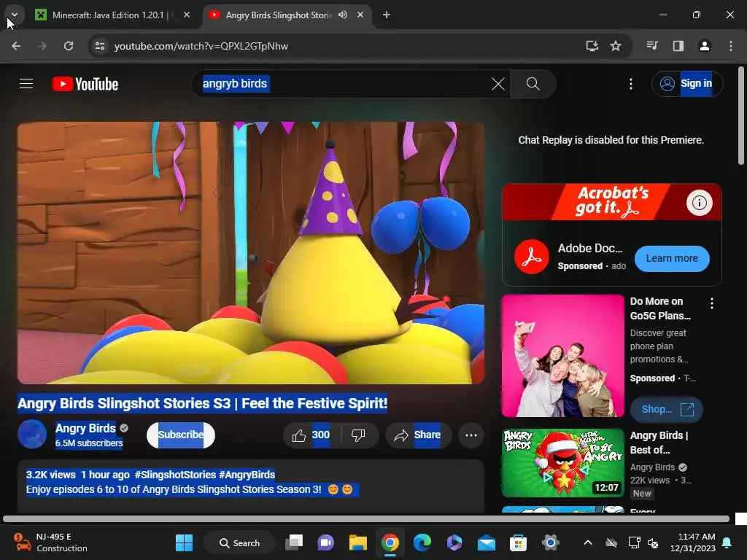Click the Adobe Acrobat logo icon
Viewport: 747px width, 560px height.
(532, 257)
